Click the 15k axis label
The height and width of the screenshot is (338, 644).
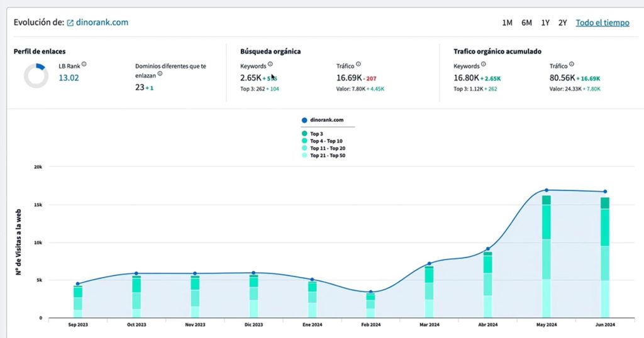click(x=38, y=205)
